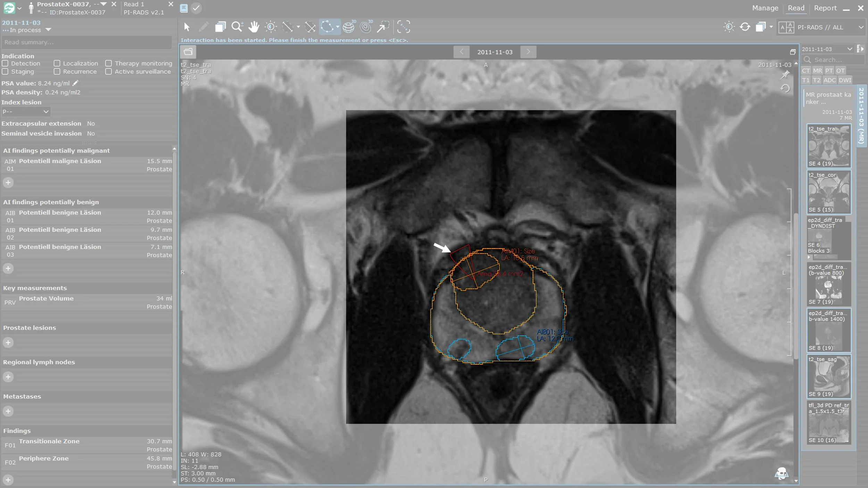Select the 3D sphere segmentation tool
This screenshot has height=488, width=868.
pyautogui.click(x=349, y=27)
